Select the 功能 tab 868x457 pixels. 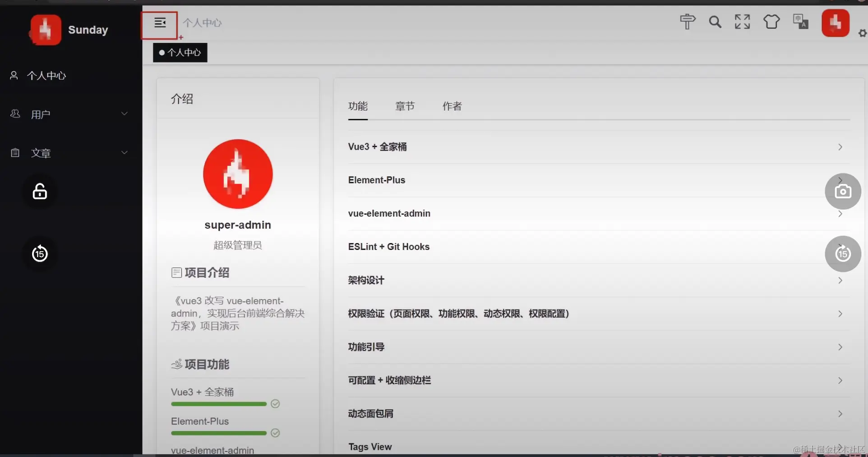[358, 106]
